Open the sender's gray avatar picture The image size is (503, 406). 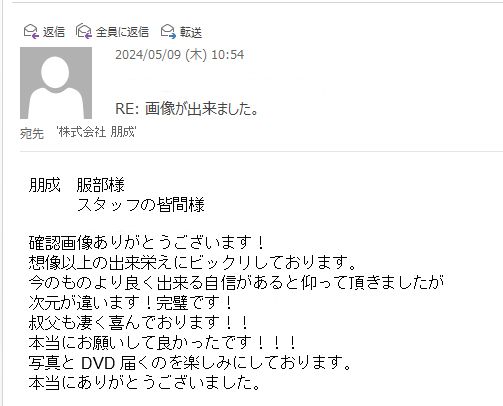coord(56,83)
